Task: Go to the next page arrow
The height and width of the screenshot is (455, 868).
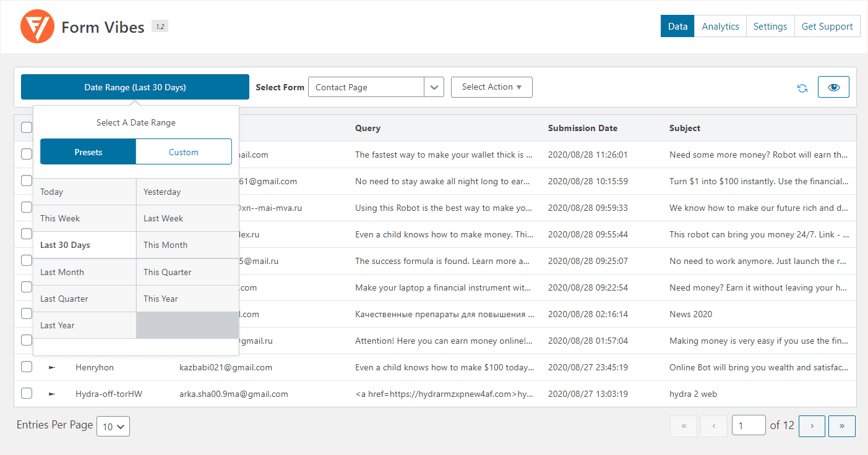Action: coord(812,426)
